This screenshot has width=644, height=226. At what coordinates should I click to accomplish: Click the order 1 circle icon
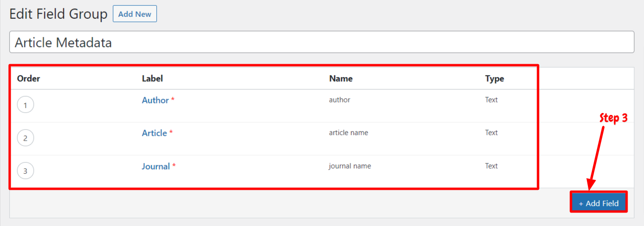coord(25,105)
